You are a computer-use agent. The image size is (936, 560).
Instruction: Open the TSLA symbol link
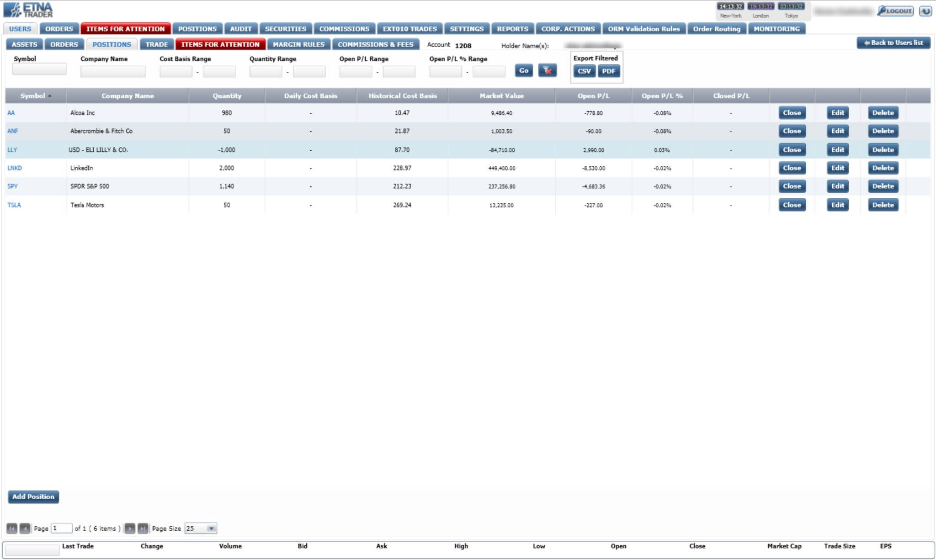click(x=14, y=205)
